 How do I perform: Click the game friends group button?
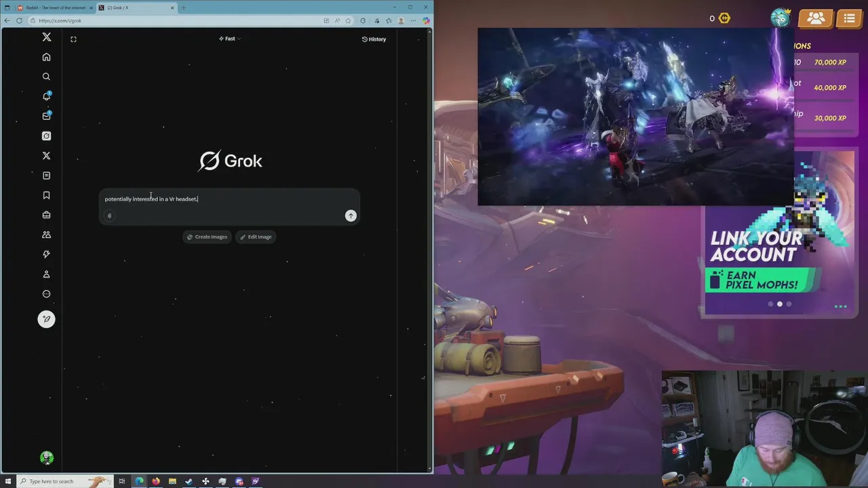tap(816, 18)
